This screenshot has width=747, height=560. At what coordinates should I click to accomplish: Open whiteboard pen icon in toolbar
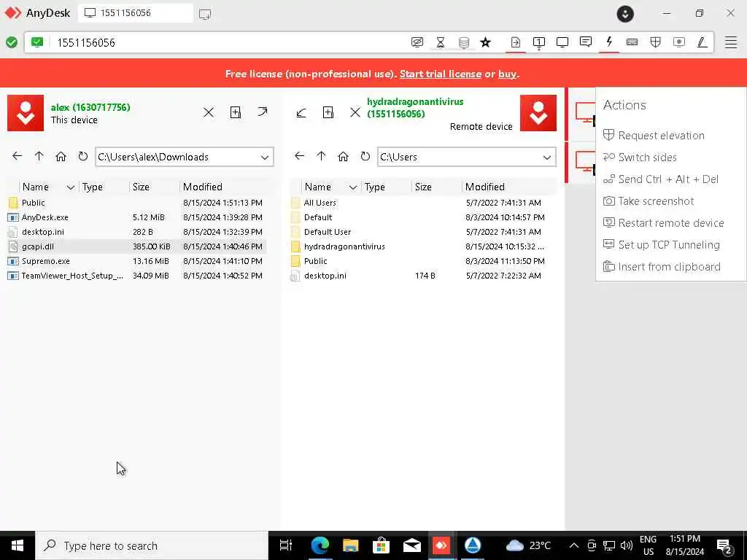[702, 42]
